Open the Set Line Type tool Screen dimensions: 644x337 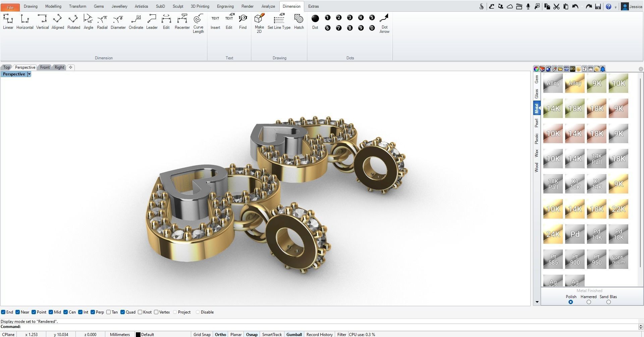tap(279, 22)
